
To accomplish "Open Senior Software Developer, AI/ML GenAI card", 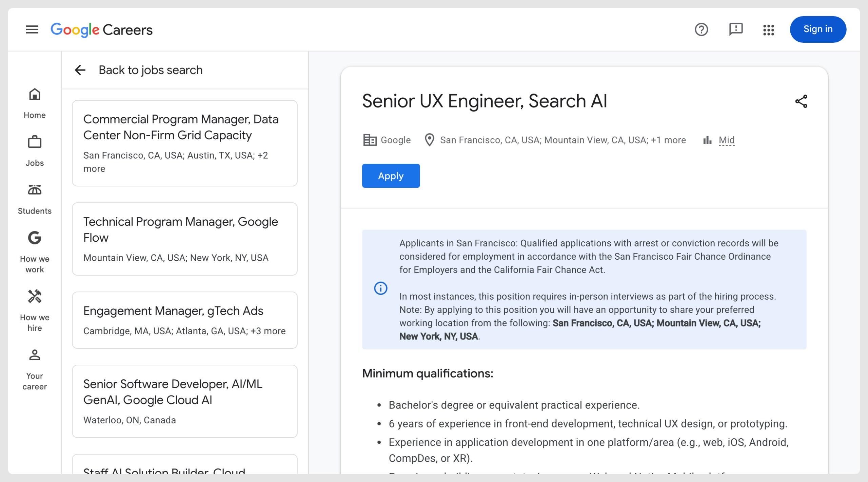I will tap(185, 401).
